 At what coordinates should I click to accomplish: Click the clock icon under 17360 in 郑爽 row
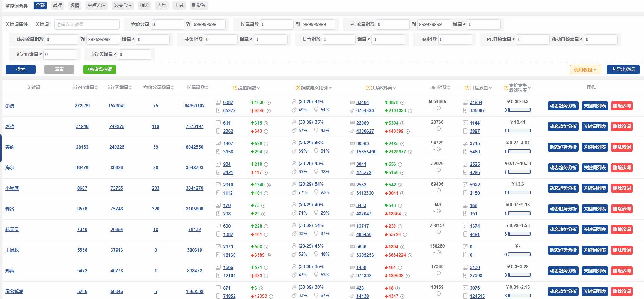[439, 273]
